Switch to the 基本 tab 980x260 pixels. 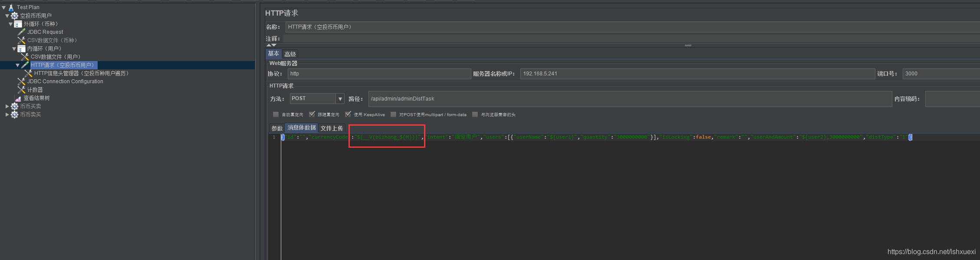click(273, 54)
